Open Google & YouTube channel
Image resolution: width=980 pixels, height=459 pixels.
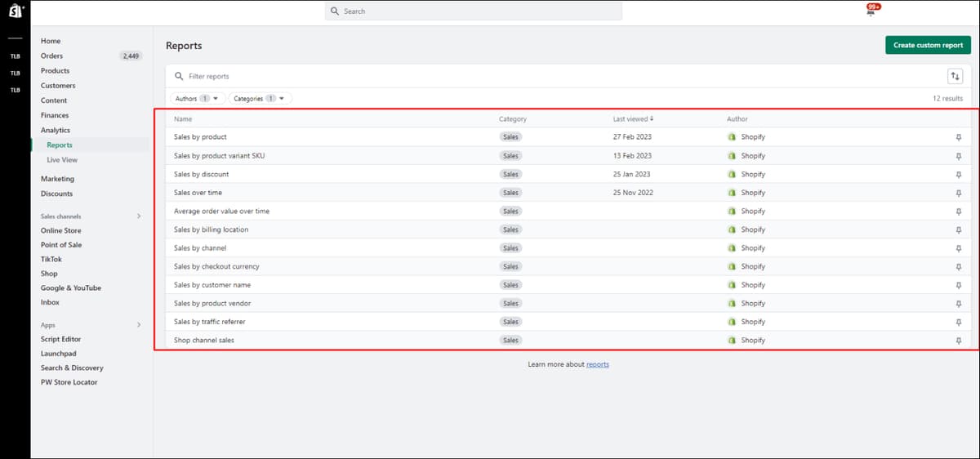(x=71, y=288)
